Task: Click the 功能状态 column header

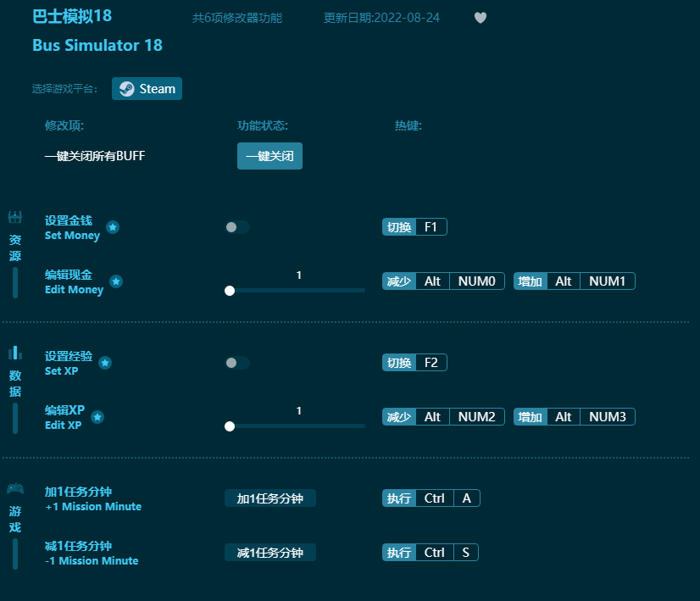Action: point(263,125)
